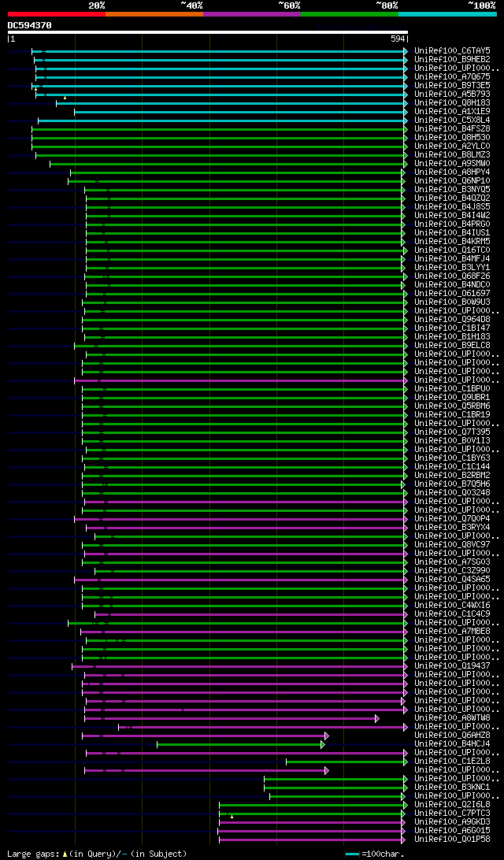The image size is (504, 860).
Task: Click hit name UniRef100_Q2I6L8
Action: (x=453, y=805)
